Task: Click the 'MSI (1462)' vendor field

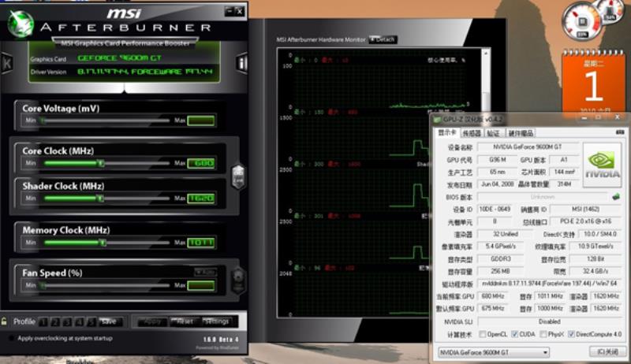Action: (x=585, y=210)
